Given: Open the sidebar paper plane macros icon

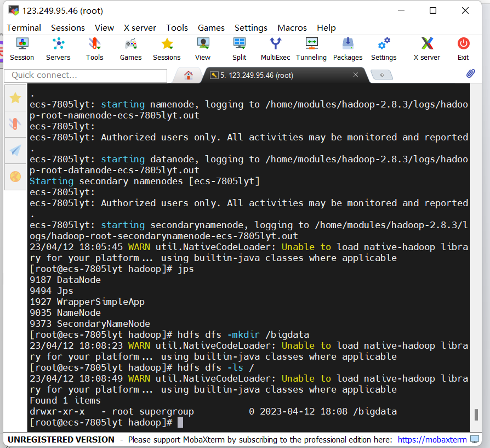Looking at the screenshot, I should [x=15, y=150].
